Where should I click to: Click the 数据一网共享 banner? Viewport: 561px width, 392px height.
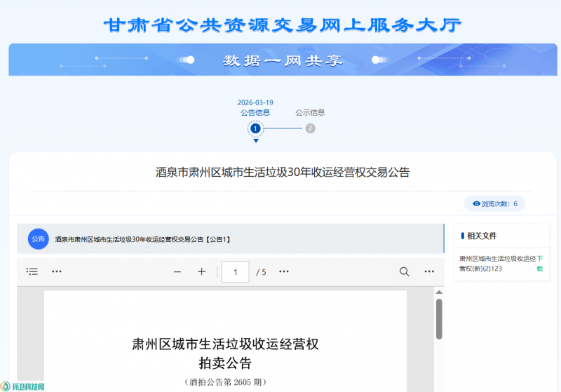[283, 60]
